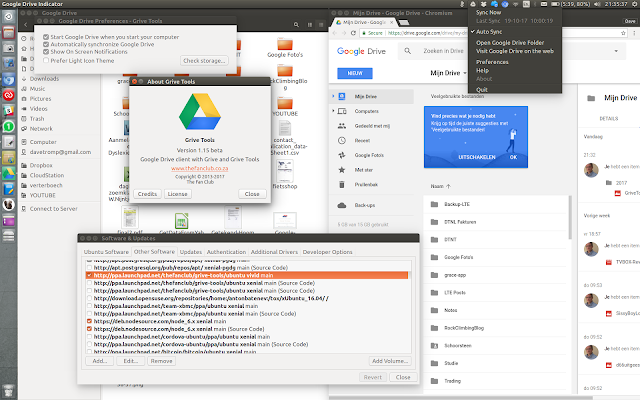Open Recent in Drive sidebar
Image resolution: width=640 pixels, height=400 pixels.
coord(362,140)
